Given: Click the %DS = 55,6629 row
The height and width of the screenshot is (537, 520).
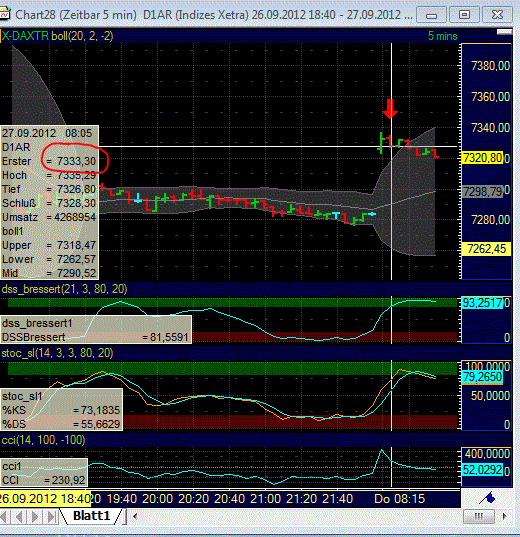Looking at the screenshot, I should coord(61,424).
